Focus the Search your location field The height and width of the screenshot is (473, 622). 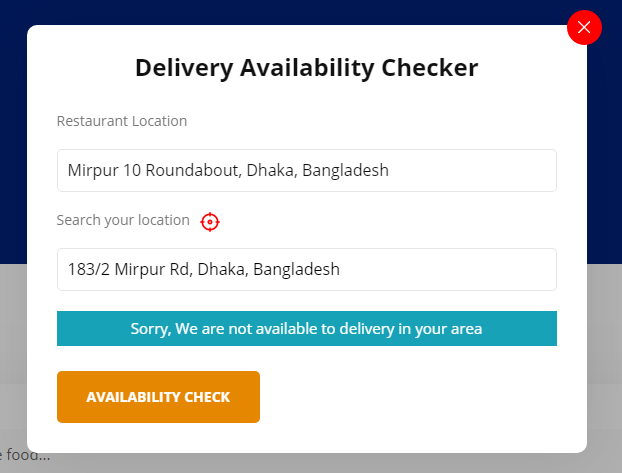306,269
